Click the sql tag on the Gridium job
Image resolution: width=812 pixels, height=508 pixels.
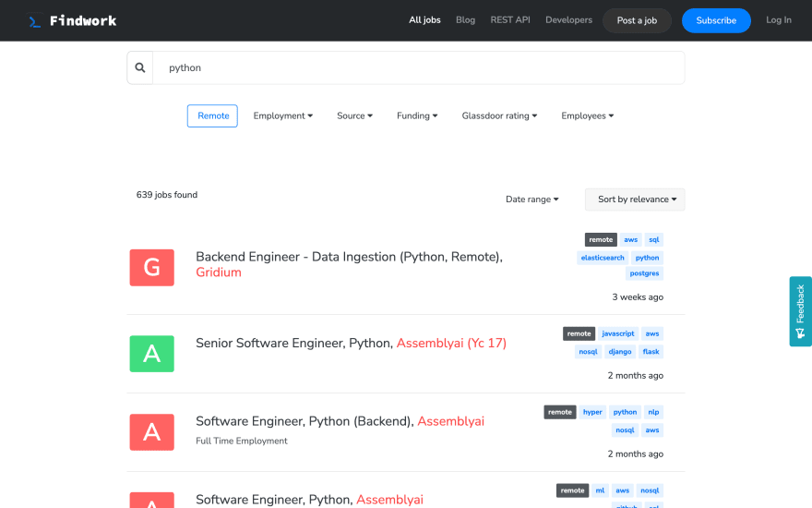click(x=654, y=239)
